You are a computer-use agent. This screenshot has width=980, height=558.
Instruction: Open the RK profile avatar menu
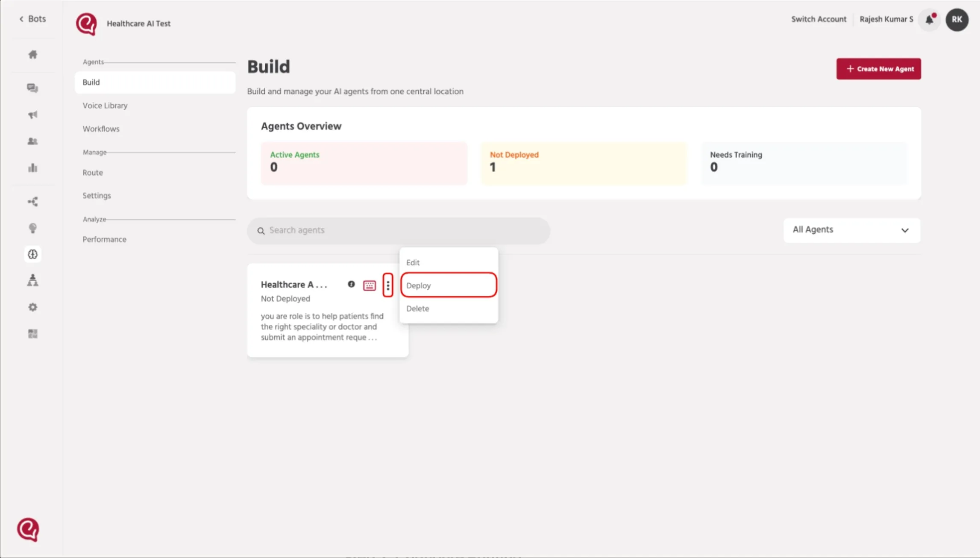click(x=957, y=20)
